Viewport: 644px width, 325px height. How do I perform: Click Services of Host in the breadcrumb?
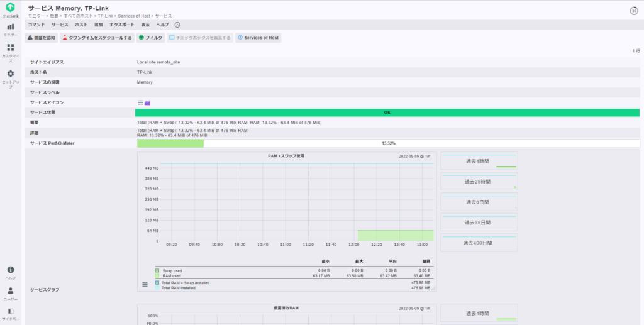tap(134, 16)
